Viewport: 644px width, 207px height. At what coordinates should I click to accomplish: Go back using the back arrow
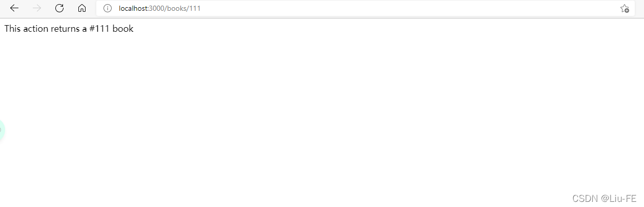[x=14, y=8]
